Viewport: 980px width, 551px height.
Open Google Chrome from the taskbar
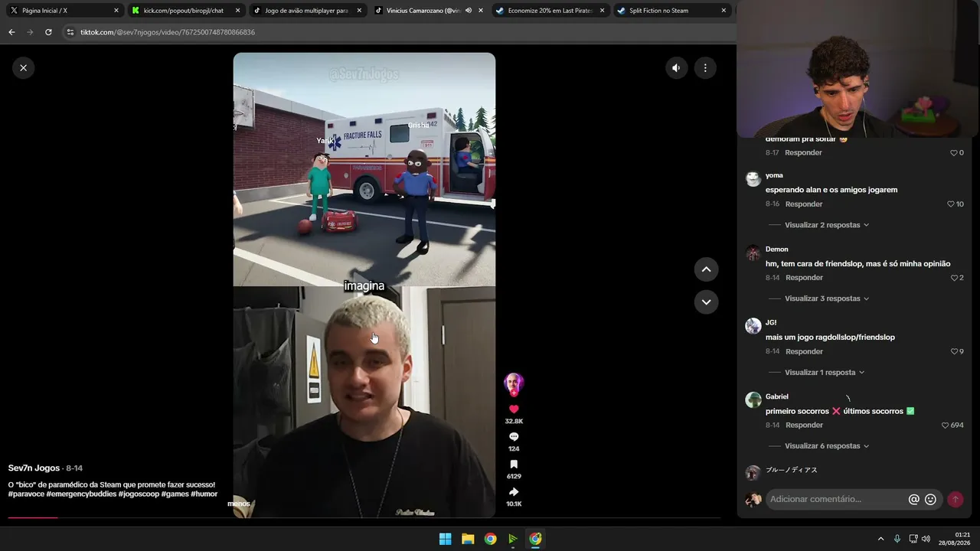(490, 539)
